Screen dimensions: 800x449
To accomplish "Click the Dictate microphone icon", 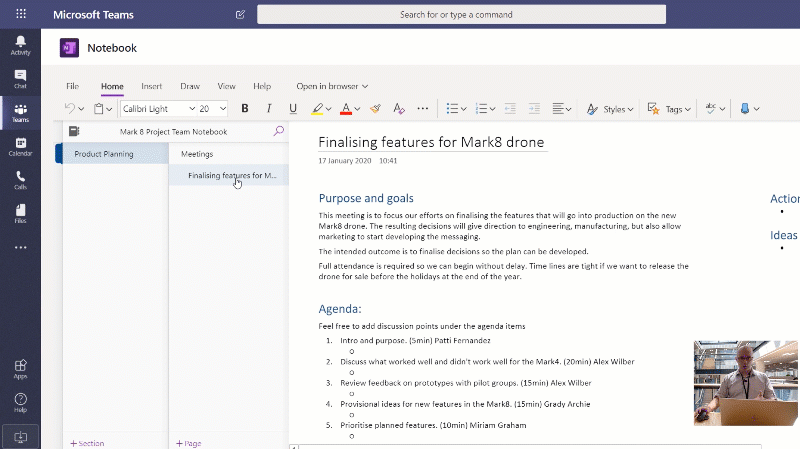I will [x=745, y=108].
